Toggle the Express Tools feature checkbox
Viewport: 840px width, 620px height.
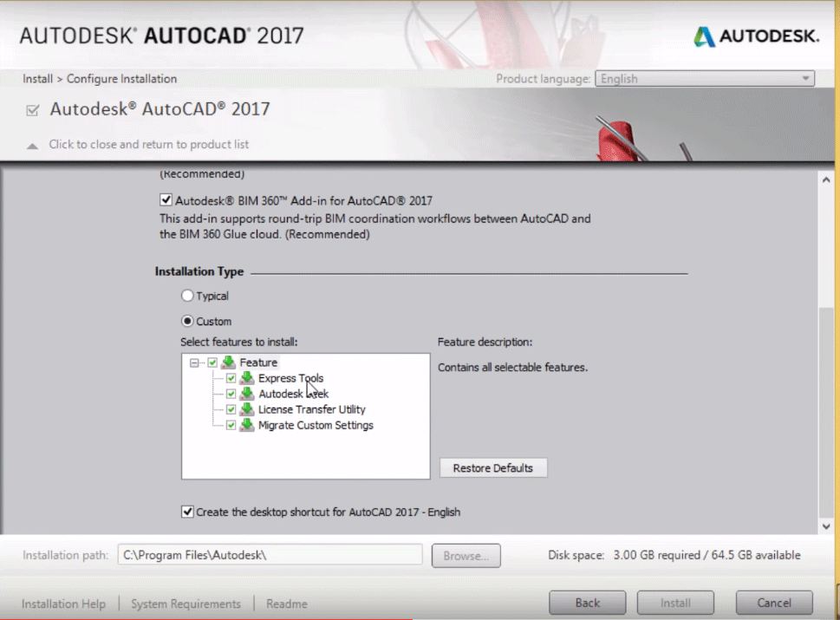pyautogui.click(x=231, y=378)
